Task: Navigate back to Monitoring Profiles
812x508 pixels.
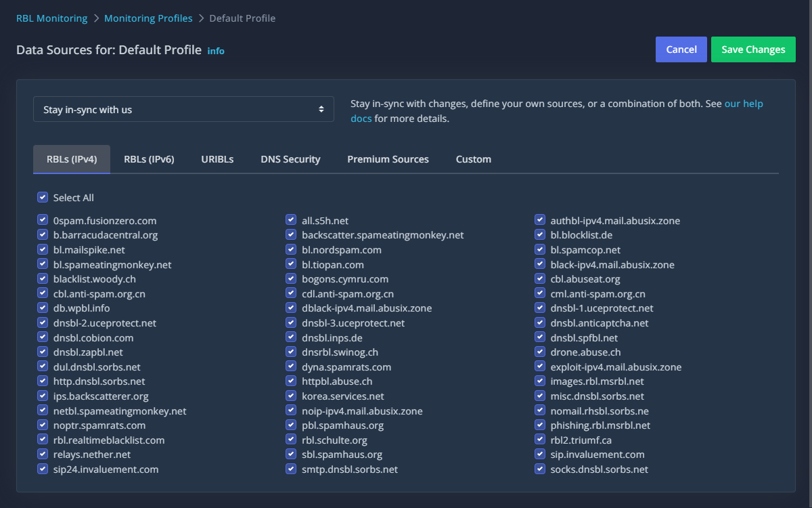Action: pyautogui.click(x=148, y=18)
